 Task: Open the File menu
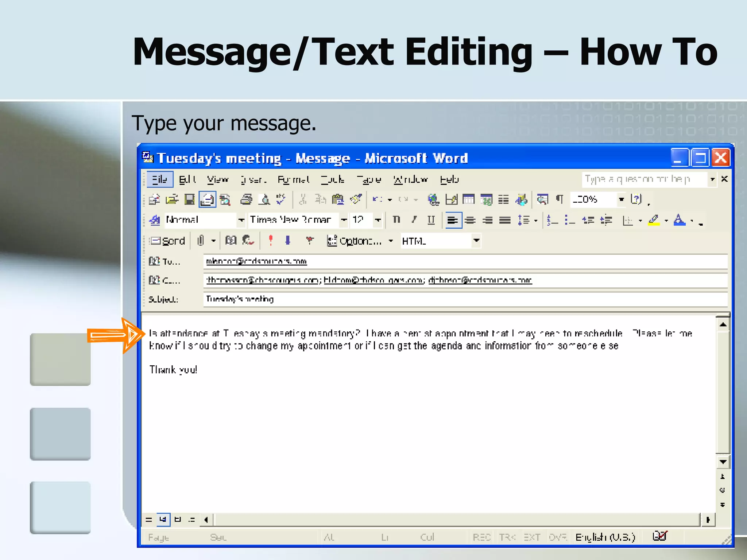160,179
